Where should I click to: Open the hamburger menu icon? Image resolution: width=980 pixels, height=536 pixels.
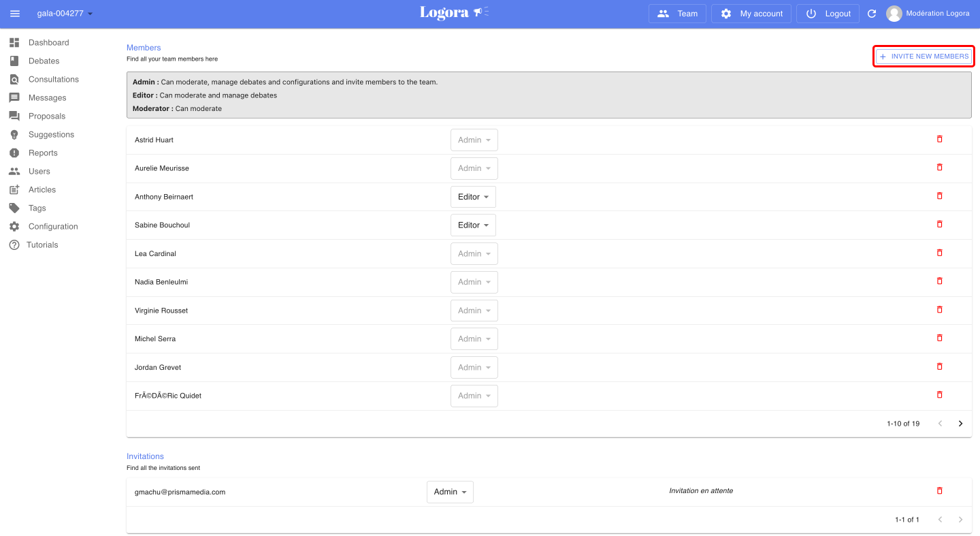point(15,14)
